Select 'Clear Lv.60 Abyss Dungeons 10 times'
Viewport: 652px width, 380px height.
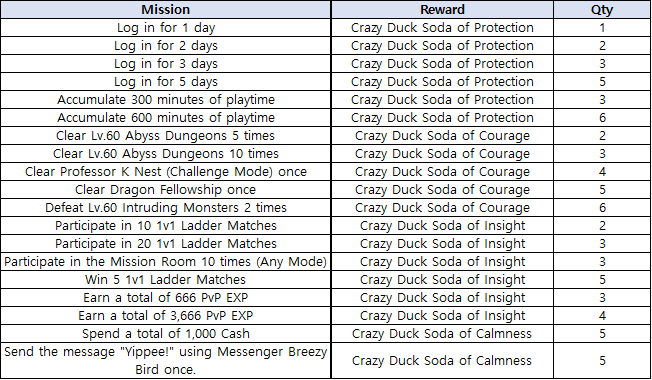pyautogui.click(x=165, y=153)
